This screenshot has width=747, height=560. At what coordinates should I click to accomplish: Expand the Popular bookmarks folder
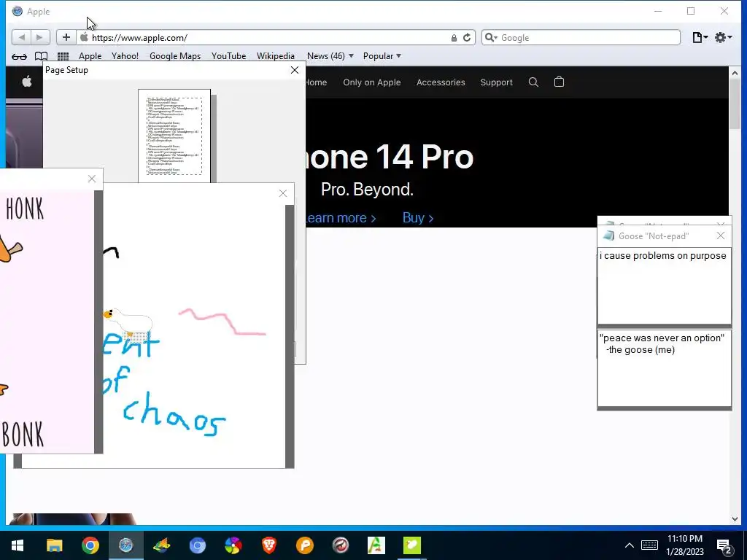(x=382, y=55)
